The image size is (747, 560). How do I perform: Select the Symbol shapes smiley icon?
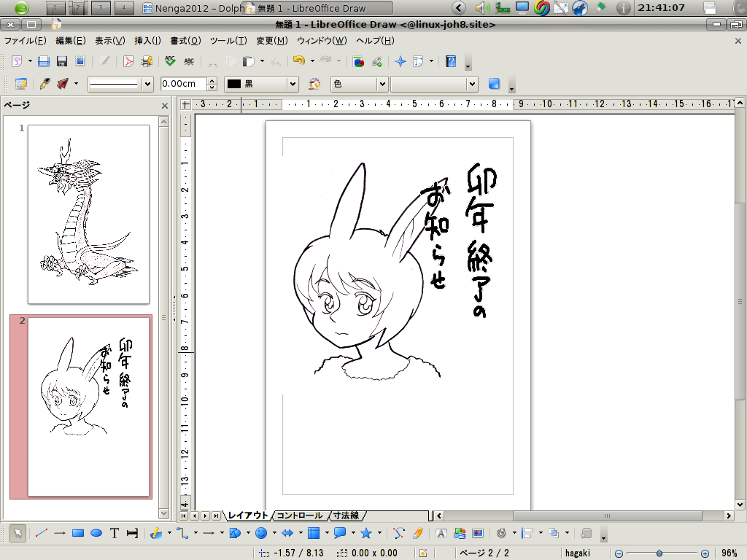[261, 533]
